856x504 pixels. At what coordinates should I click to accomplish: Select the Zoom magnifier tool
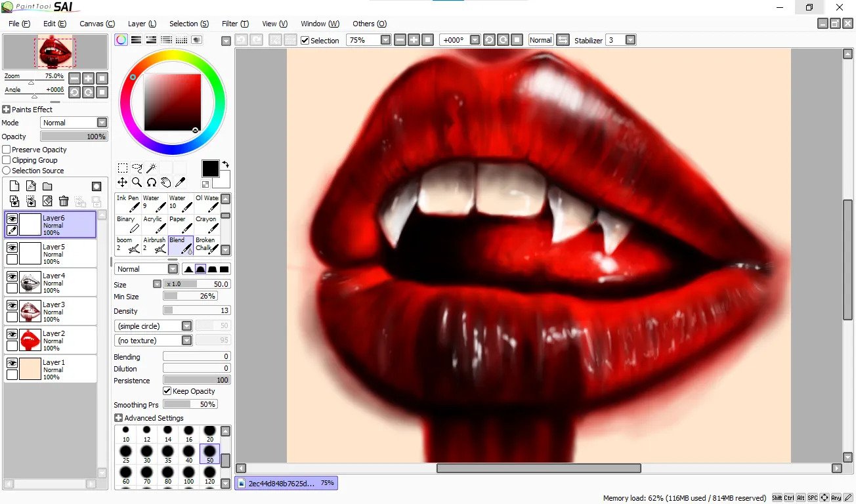[x=137, y=182]
